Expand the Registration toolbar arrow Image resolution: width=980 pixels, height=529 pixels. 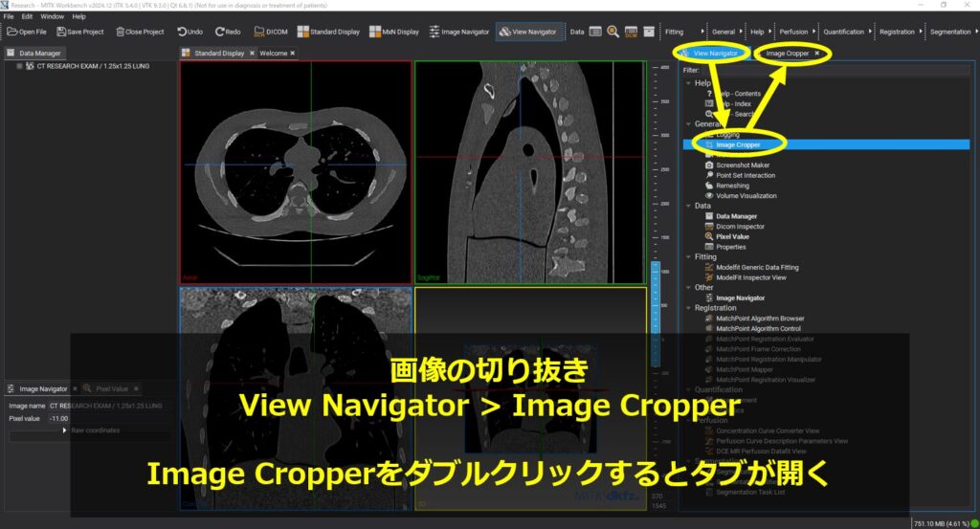(921, 32)
